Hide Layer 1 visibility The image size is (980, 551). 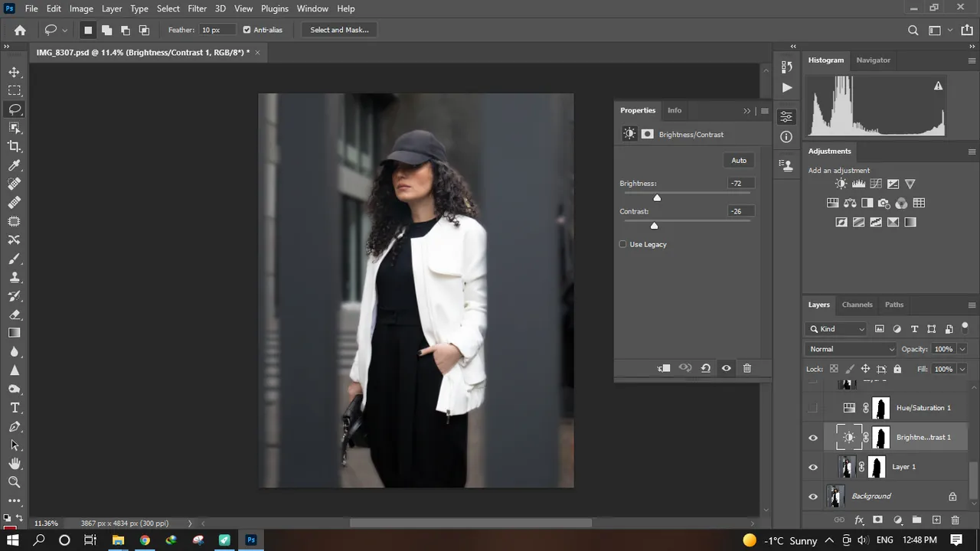(813, 467)
